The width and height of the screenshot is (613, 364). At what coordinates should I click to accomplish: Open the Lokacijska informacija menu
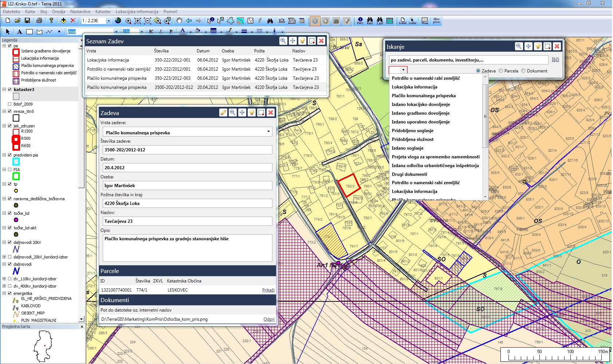(x=137, y=12)
